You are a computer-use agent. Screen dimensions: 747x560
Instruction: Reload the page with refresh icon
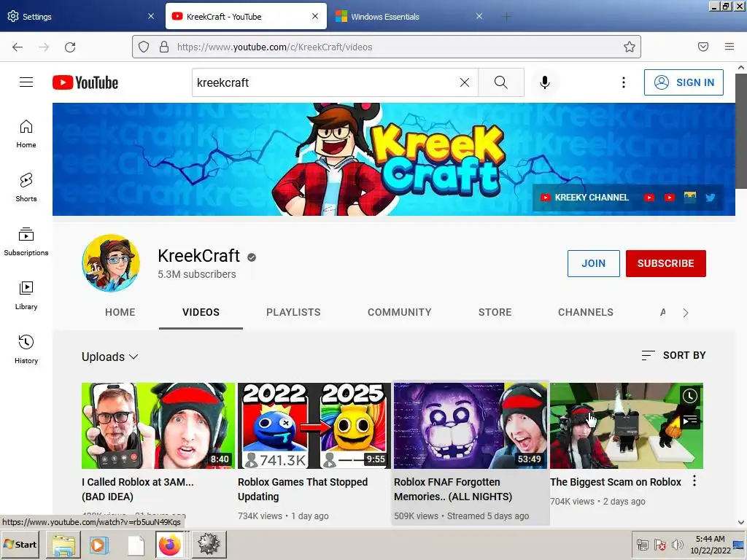[70, 47]
